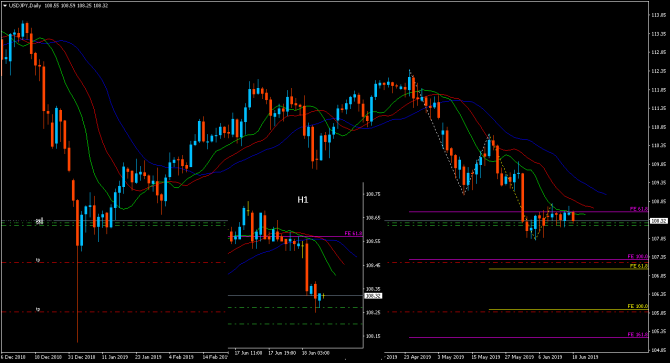Click the lower red dashed tp line label
The width and height of the screenshot is (670, 363).
click(x=38, y=309)
